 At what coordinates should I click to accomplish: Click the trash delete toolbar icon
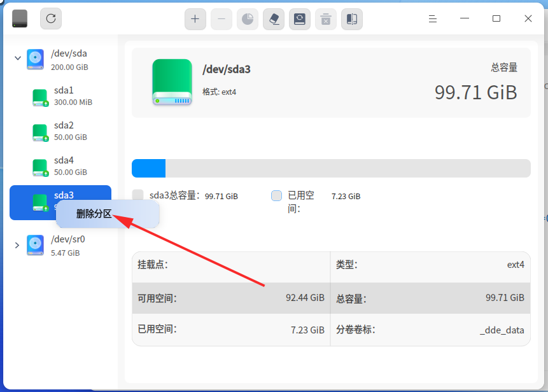(x=326, y=19)
